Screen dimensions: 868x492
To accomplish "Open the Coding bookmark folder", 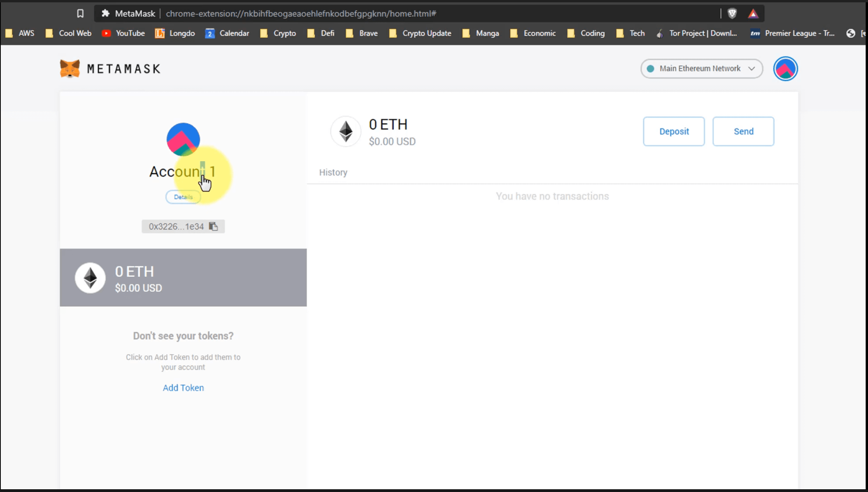I will (x=586, y=33).
